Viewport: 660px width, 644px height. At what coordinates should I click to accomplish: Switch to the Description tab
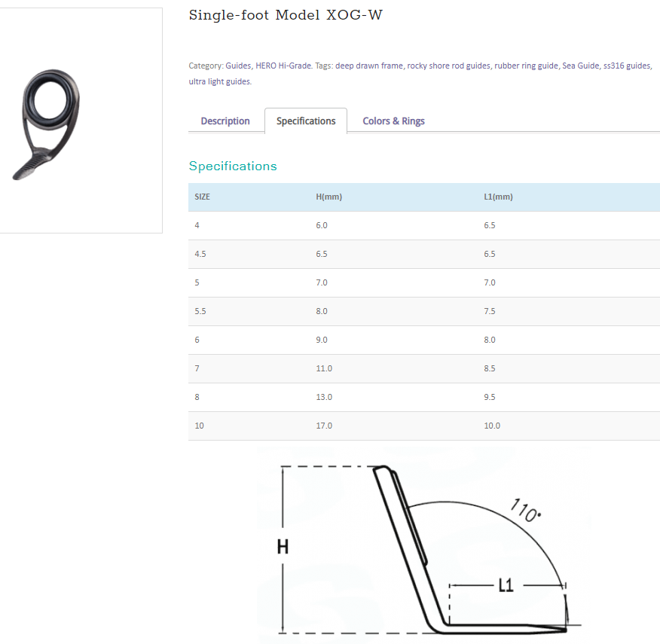click(225, 121)
